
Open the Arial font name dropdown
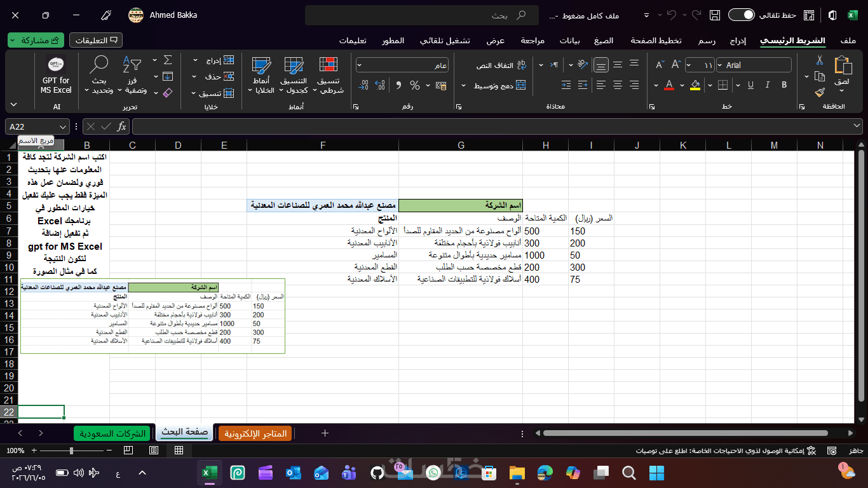click(754, 65)
